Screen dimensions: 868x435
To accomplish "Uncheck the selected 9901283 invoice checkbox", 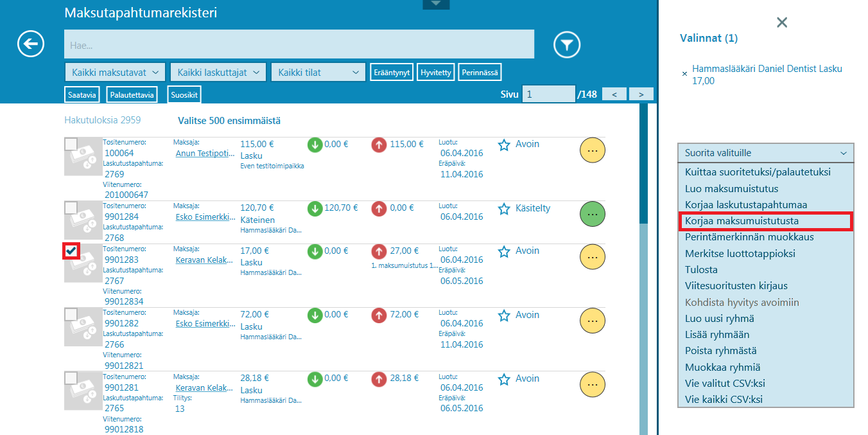I will tap(71, 251).
